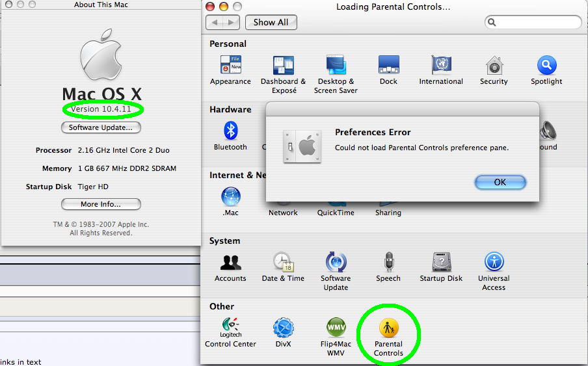Open International preferences
588x366 pixels.
(441, 70)
